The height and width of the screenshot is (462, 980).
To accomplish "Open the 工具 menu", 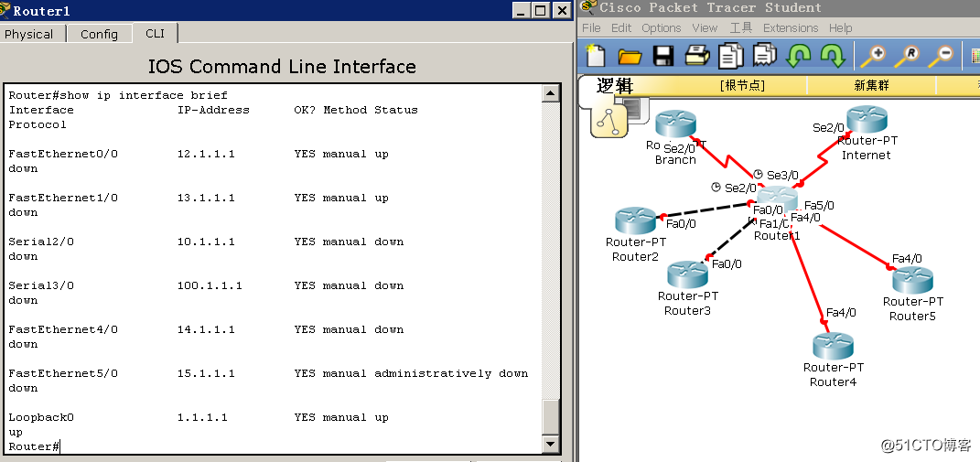I will pyautogui.click(x=741, y=28).
